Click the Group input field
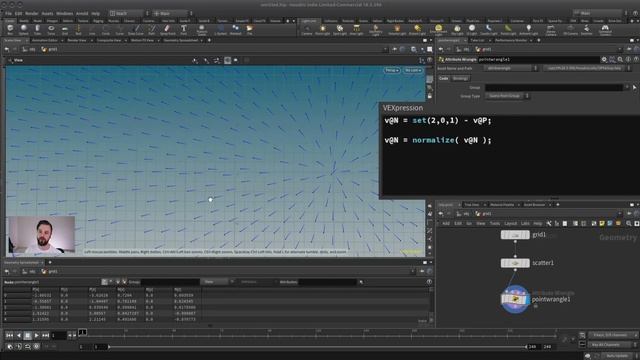Image resolution: width=640 pixels, height=360 pixels. (554, 87)
